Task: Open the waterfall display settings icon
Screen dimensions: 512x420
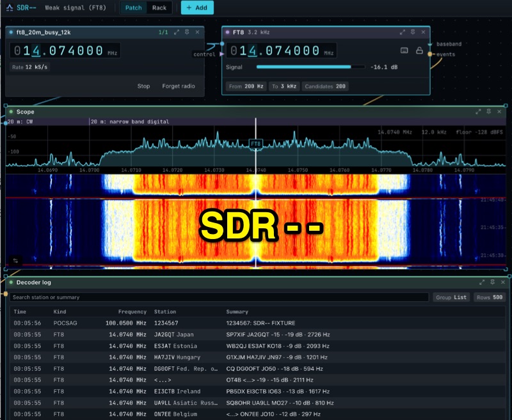Action: pos(15,260)
